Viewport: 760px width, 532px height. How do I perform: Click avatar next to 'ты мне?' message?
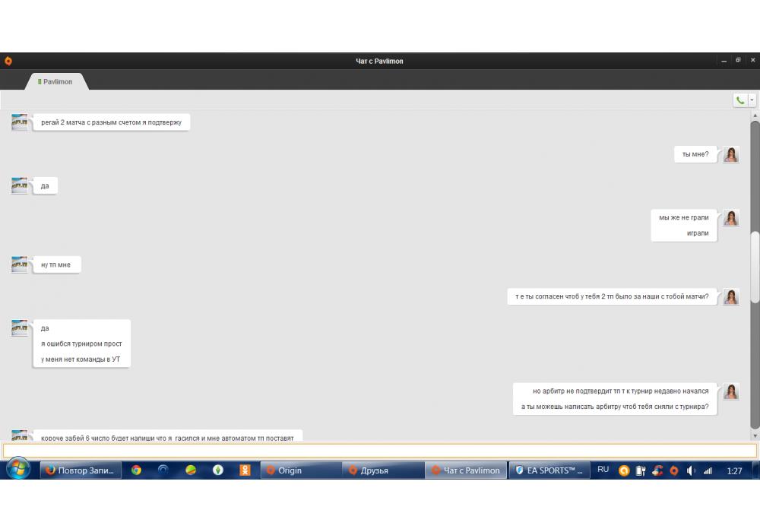[x=731, y=154]
